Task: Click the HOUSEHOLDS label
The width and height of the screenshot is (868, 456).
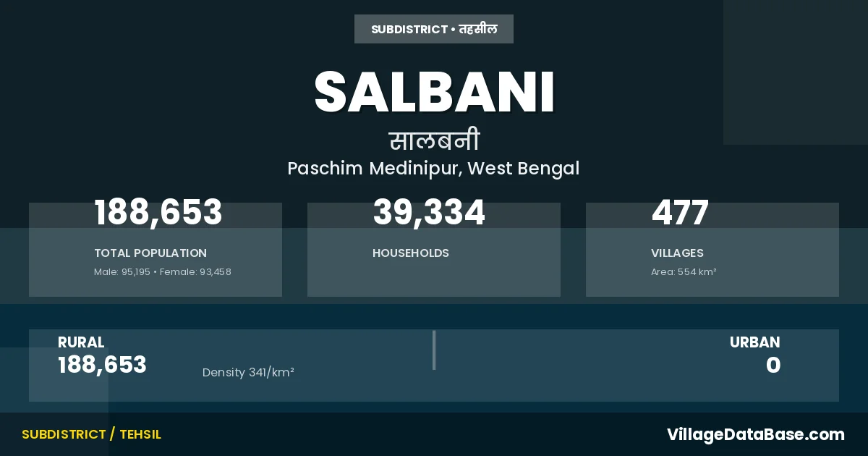Action: coord(411,253)
